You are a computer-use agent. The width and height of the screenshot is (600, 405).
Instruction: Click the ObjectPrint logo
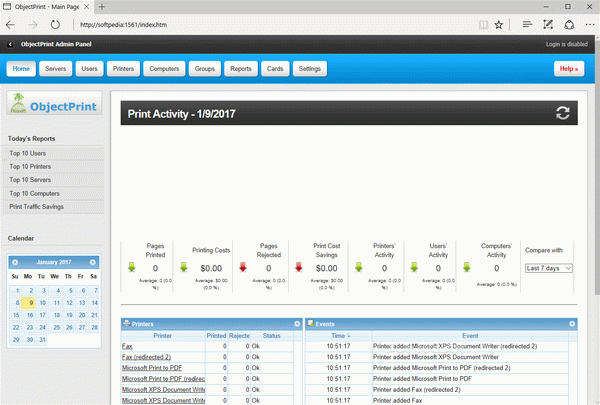(x=54, y=103)
